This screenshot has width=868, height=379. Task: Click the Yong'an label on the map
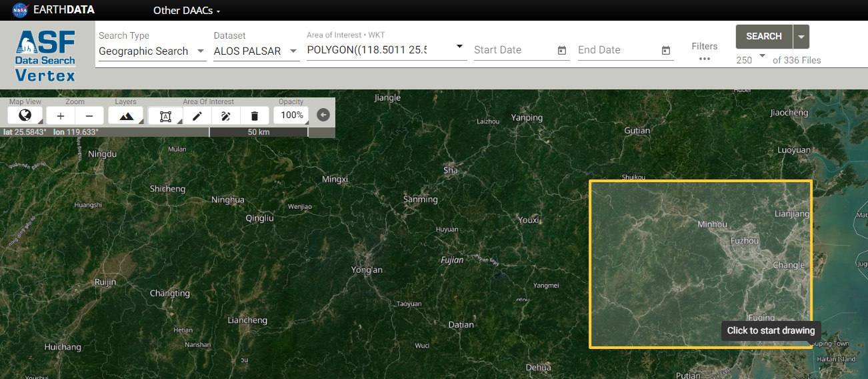367,270
